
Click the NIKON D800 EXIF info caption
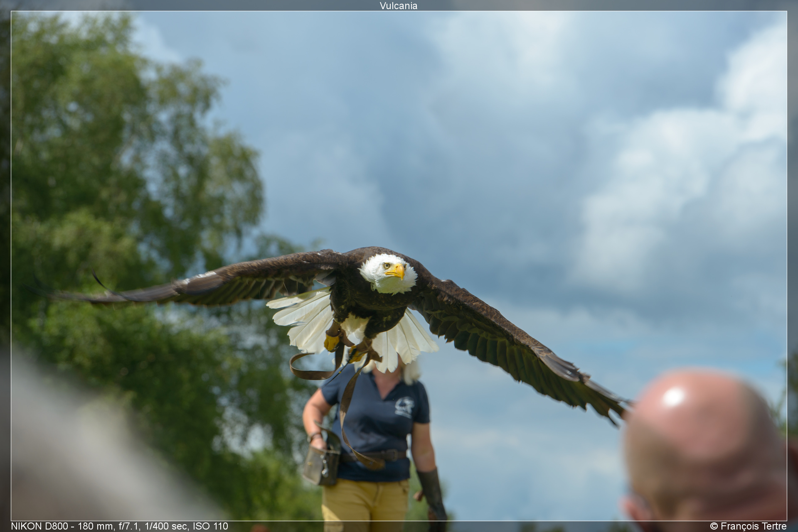pos(120,526)
